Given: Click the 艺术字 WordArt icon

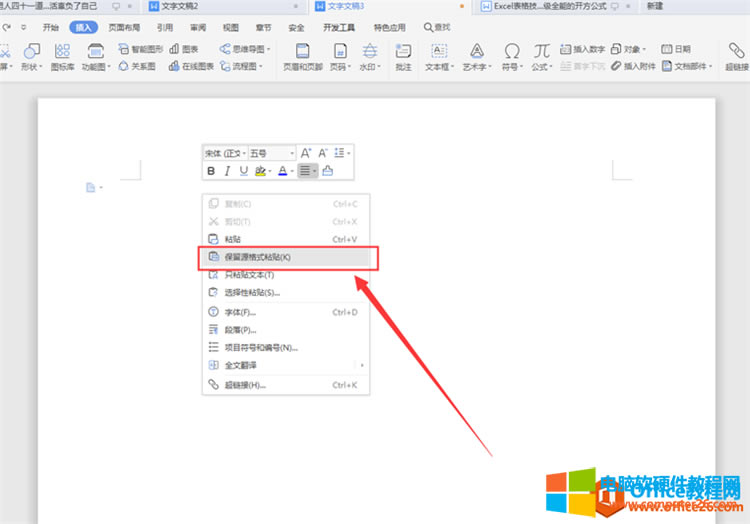Looking at the screenshot, I should click(476, 57).
